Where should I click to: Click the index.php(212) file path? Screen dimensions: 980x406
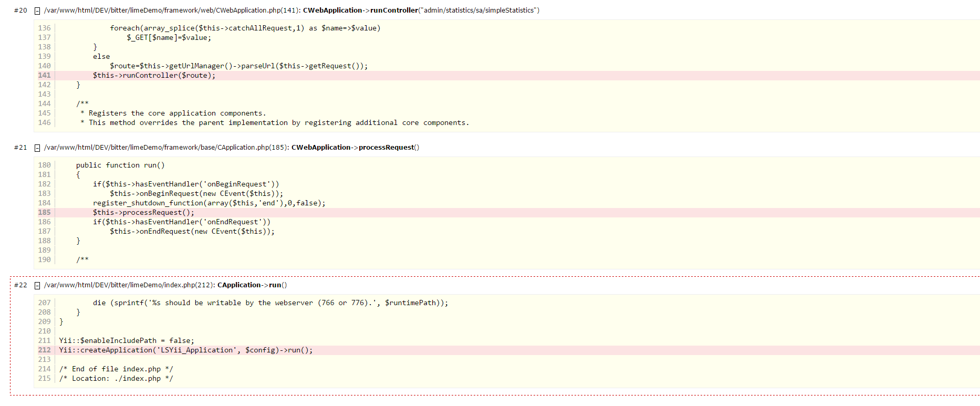(x=129, y=285)
